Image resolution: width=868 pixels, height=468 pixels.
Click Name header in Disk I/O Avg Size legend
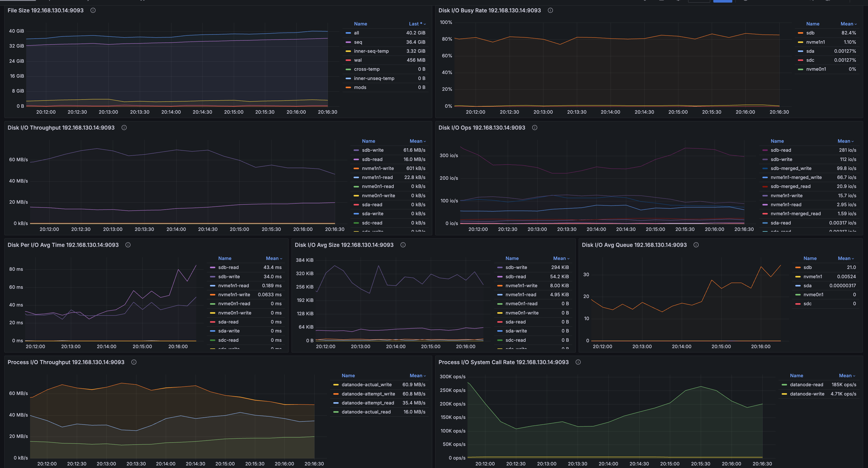click(512, 259)
